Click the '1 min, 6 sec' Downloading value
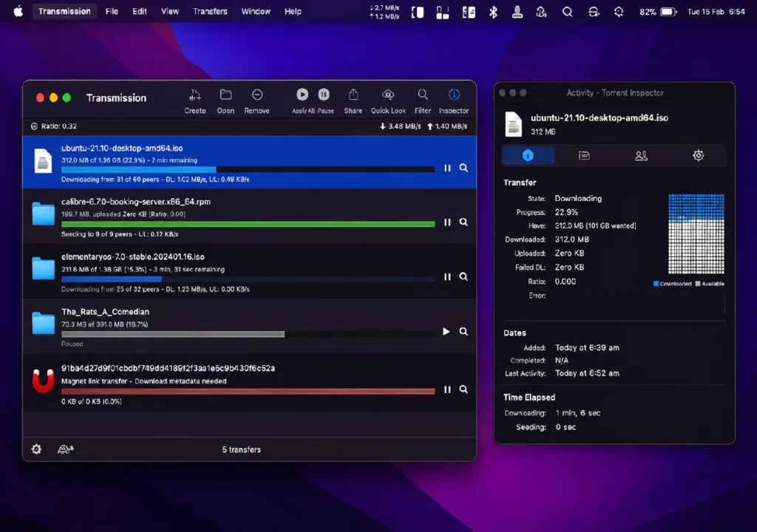Image resolution: width=757 pixels, height=532 pixels. tap(577, 413)
